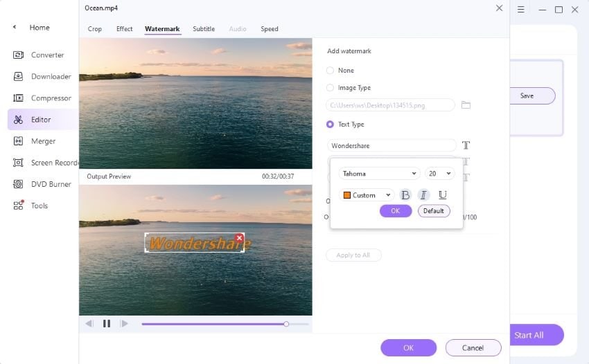Open the Tools grid icon

(19, 206)
